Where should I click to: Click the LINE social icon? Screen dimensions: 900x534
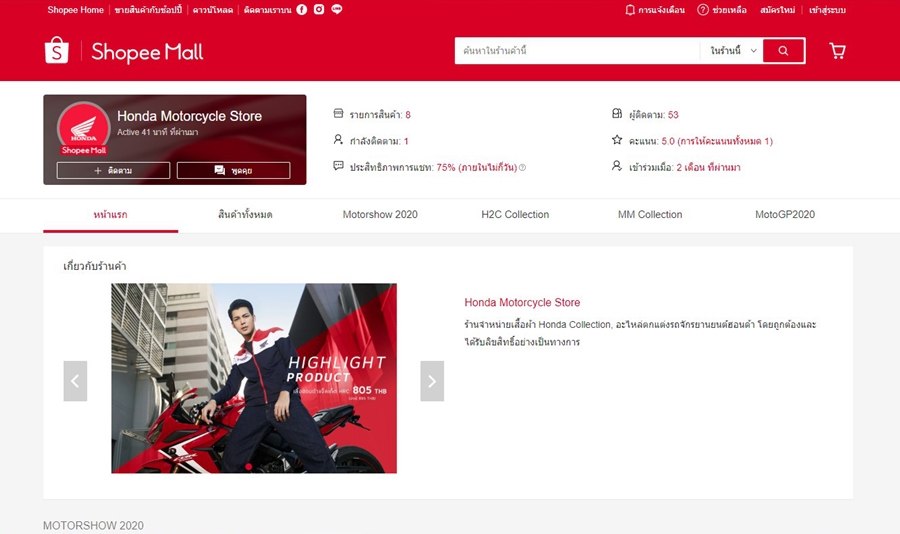point(336,10)
